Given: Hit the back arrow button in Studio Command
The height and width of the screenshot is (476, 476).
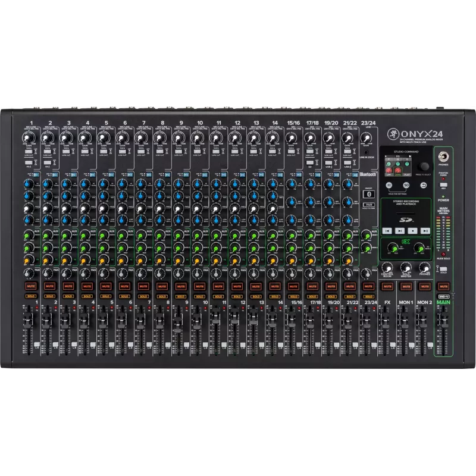Looking at the screenshot, I should pos(424,185).
